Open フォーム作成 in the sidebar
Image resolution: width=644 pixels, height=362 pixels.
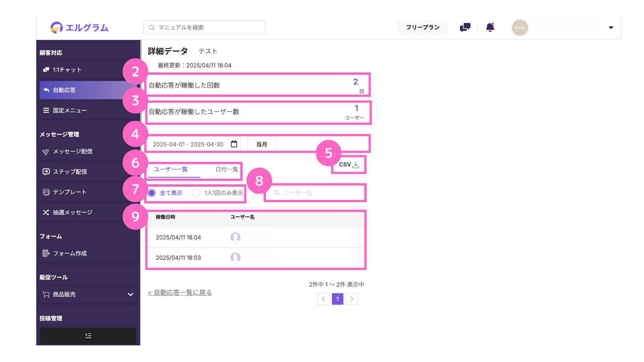pos(88,253)
